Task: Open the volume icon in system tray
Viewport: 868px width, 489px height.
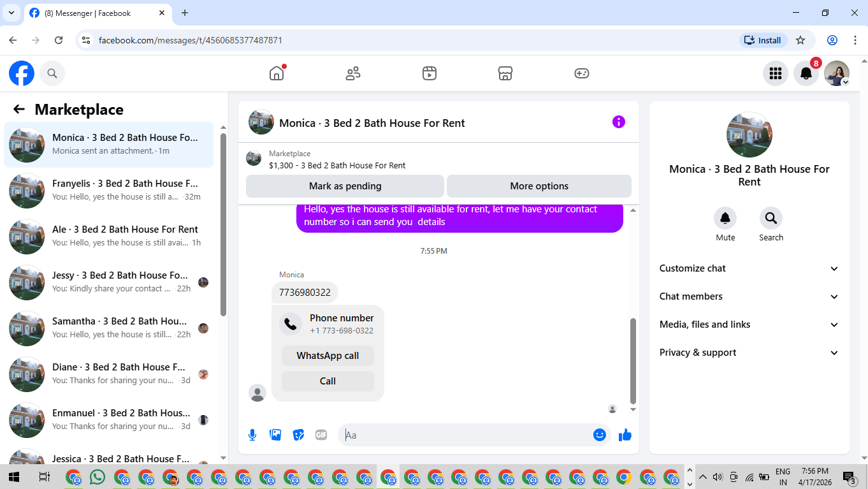Action: pyautogui.click(x=718, y=477)
